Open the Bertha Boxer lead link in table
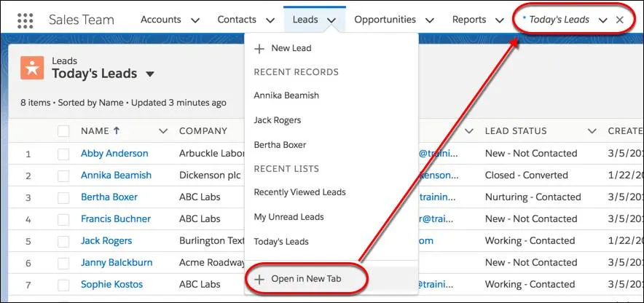This screenshot has width=644, height=303. point(109,197)
